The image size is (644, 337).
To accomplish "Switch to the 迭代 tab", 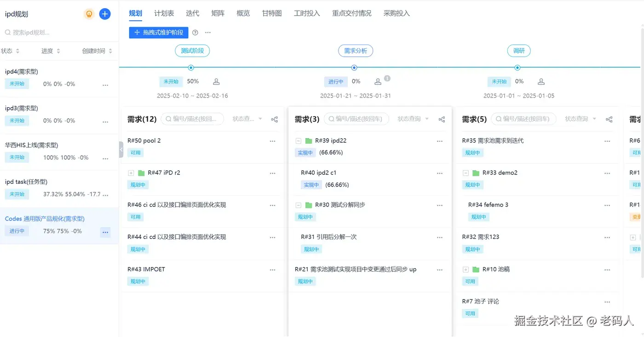I will [x=192, y=13].
